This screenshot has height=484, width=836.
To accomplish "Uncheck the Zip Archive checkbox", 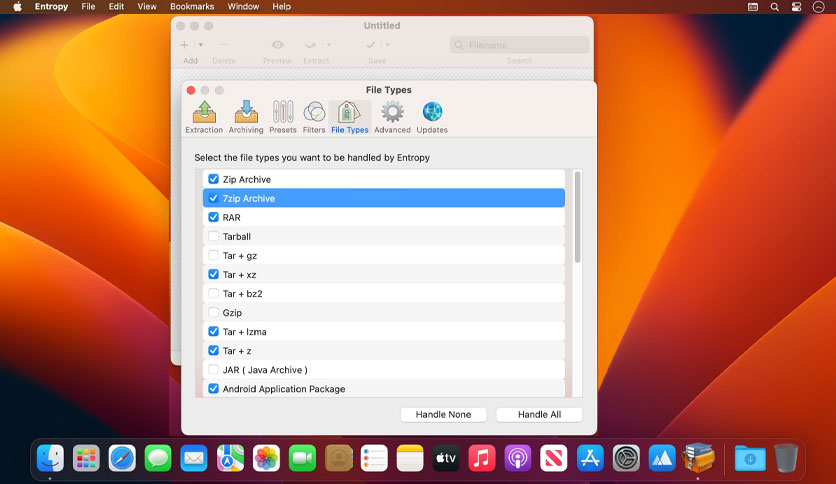I will pyautogui.click(x=213, y=179).
